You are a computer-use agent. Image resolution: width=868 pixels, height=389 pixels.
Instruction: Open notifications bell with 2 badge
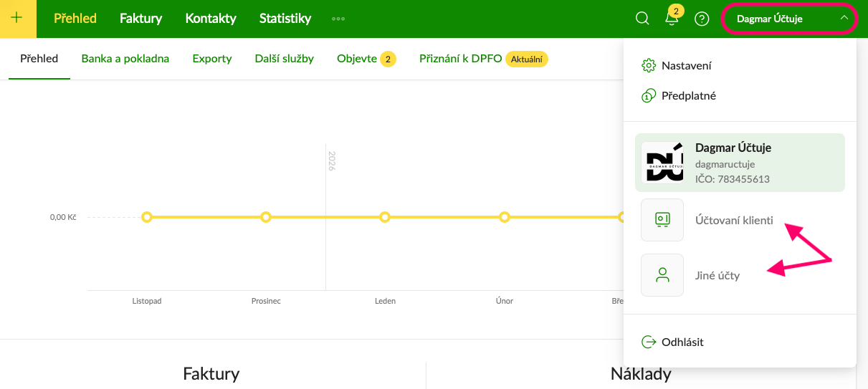(672, 19)
